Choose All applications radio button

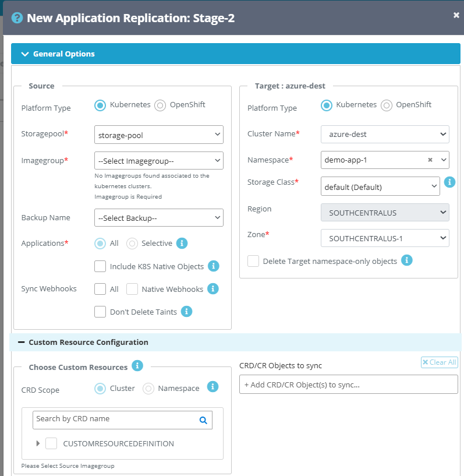point(100,244)
